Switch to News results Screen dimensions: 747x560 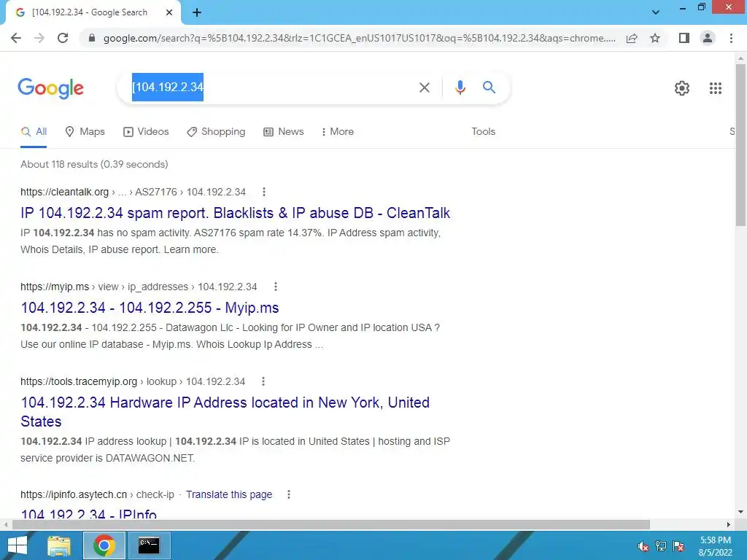[284, 131]
